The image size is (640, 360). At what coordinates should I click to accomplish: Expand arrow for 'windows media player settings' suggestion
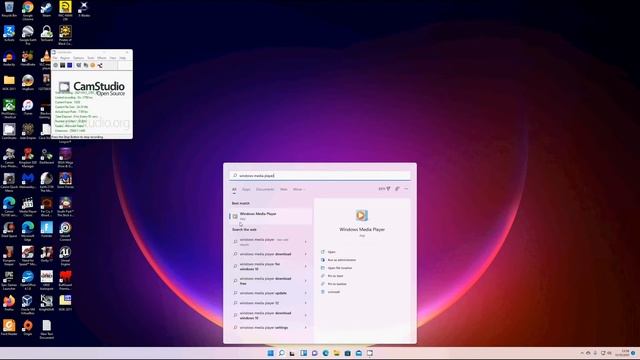[x=306, y=327]
